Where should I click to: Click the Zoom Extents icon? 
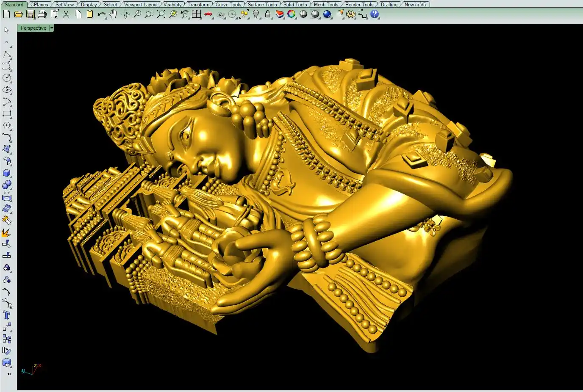[x=161, y=14]
